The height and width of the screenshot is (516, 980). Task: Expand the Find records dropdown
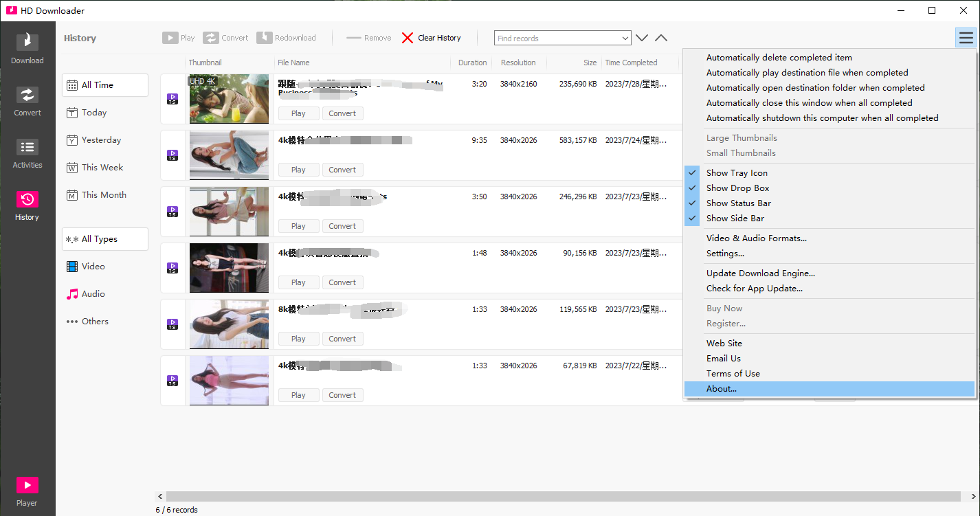[x=625, y=38]
